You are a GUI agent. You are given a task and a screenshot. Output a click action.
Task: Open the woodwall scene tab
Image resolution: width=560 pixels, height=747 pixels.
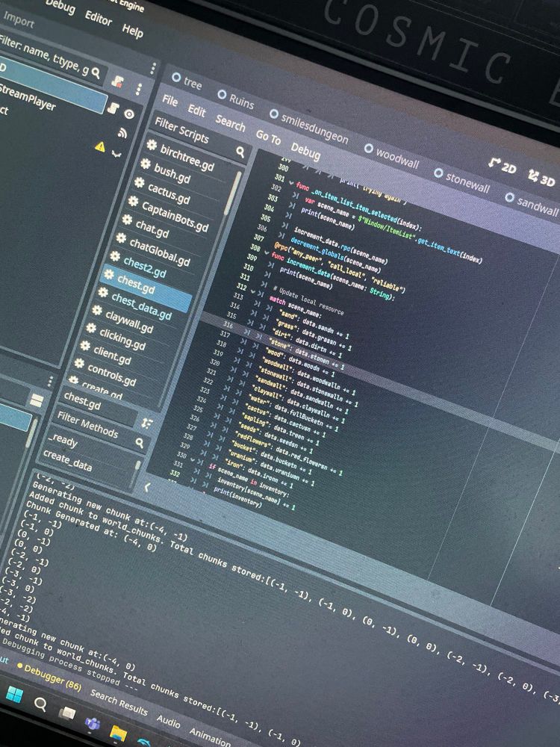(x=392, y=156)
